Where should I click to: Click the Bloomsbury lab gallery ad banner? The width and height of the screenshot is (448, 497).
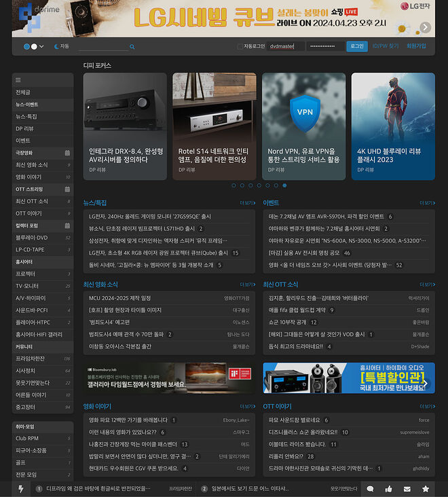169,378
